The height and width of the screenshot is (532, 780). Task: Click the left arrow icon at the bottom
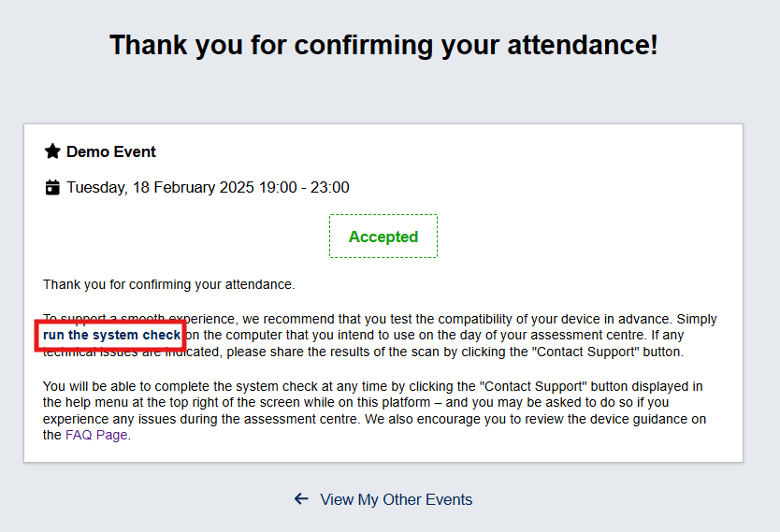(301, 499)
